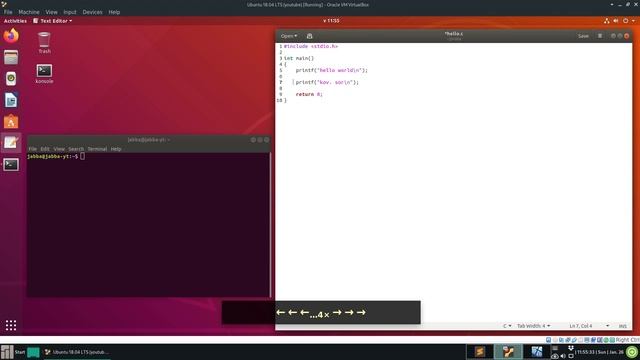
Task: Click the terminal window scrollbar
Action: coord(270,225)
